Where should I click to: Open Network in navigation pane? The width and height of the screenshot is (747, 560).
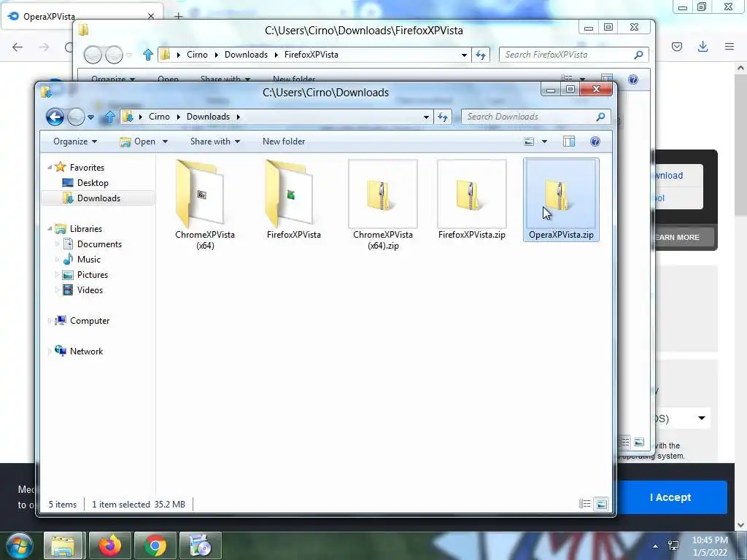tap(86, 351)
